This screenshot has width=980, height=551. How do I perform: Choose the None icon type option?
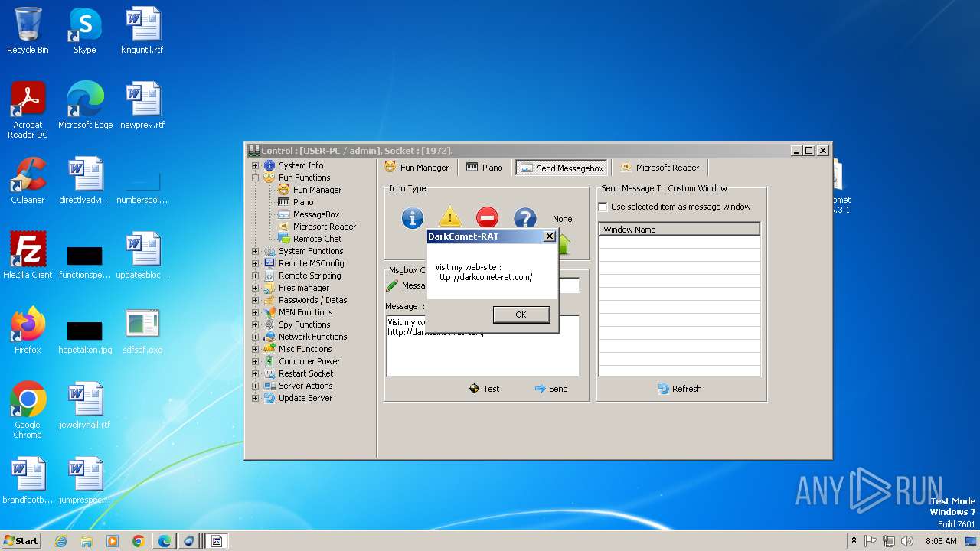[563, 219]
